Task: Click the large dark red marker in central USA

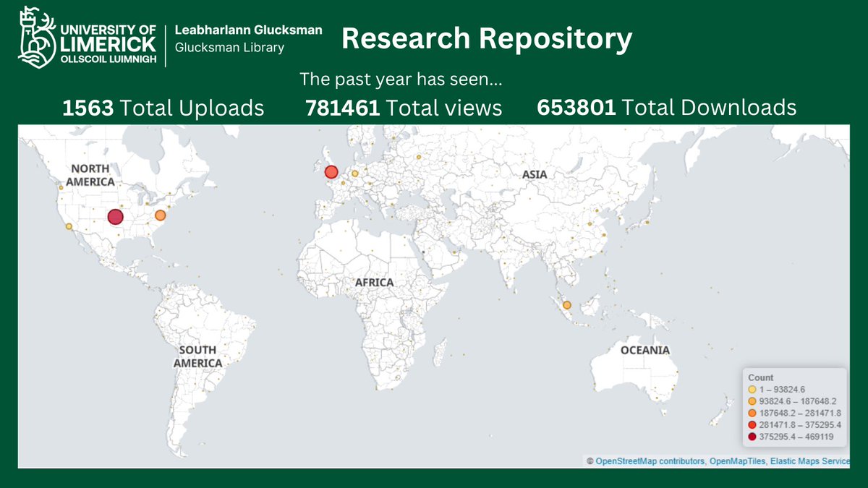Action: 115,217
